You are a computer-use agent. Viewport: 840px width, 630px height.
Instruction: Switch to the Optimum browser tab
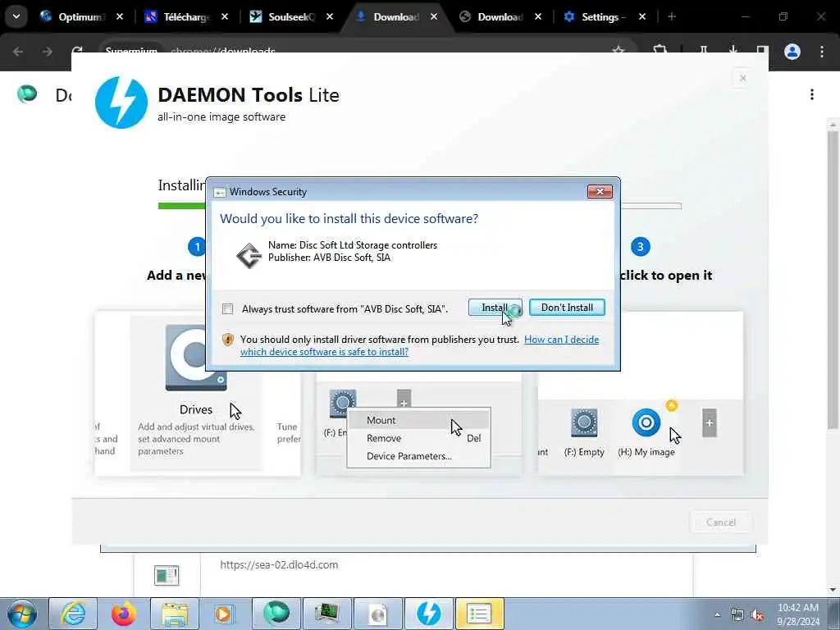click(x=80, y=17)
